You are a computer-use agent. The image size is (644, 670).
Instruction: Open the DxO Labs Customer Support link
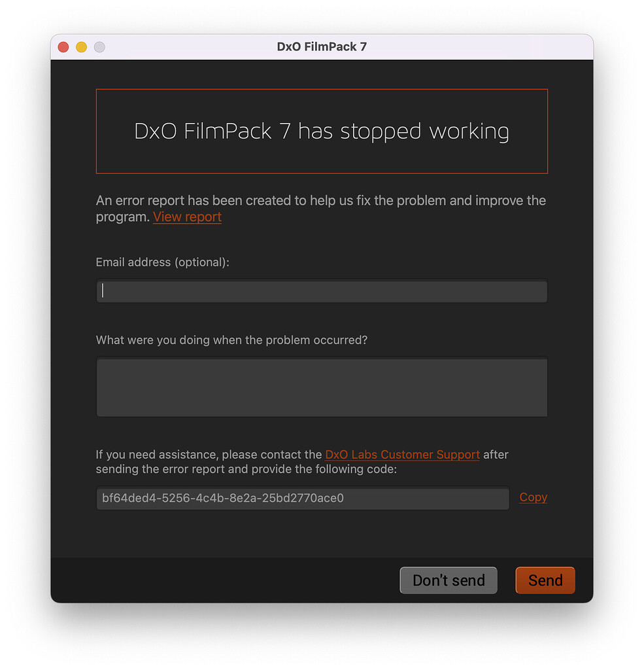click(402, 455)
